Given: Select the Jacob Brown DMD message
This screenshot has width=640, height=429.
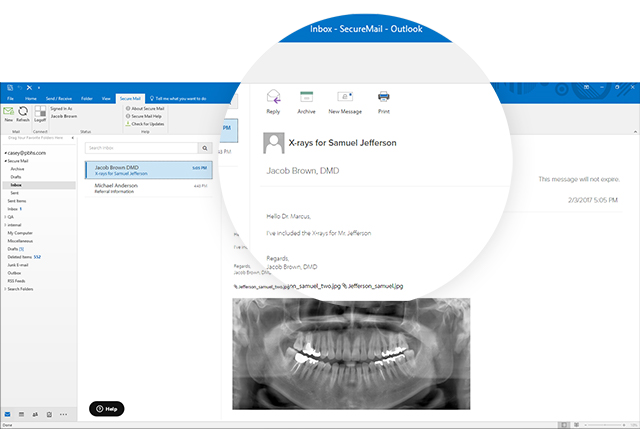Looking at the screenshot, I should tap(149, 170).
